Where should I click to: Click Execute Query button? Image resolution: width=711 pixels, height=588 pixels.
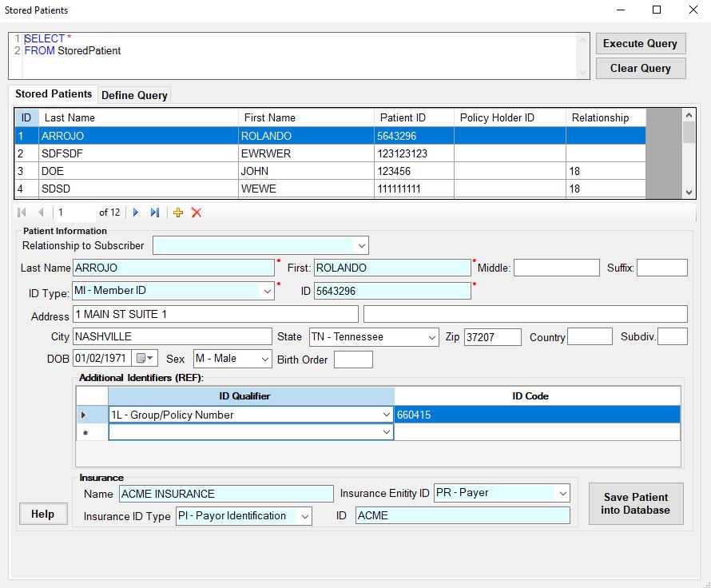click(x=640, y=43)
